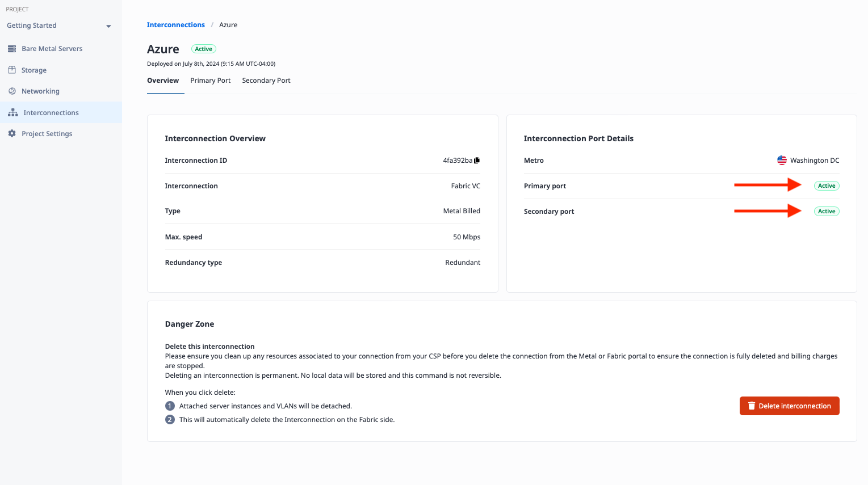Image resolution: width=868 pixels, height=485 pixels.
Task: Click the Danger Zone heading
Action: tap(190, 324)
